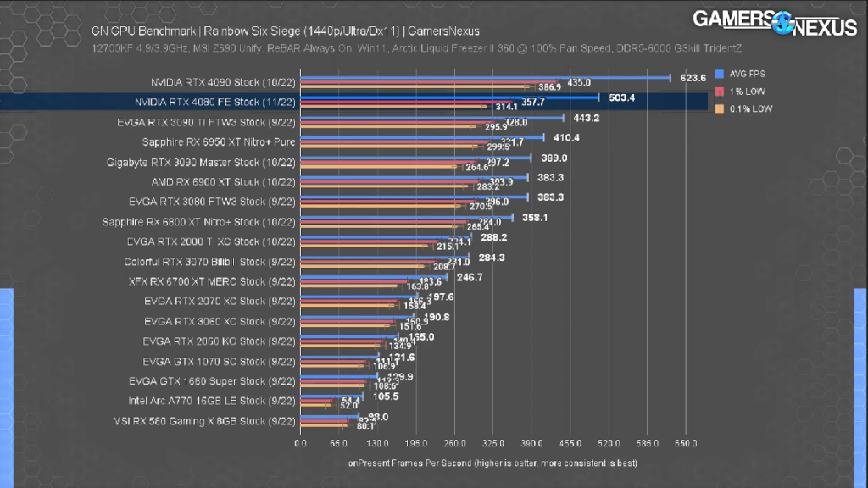868x488 pixels.
Task: Click the 357.7 1% low value
Action: (x=533, y=103)
